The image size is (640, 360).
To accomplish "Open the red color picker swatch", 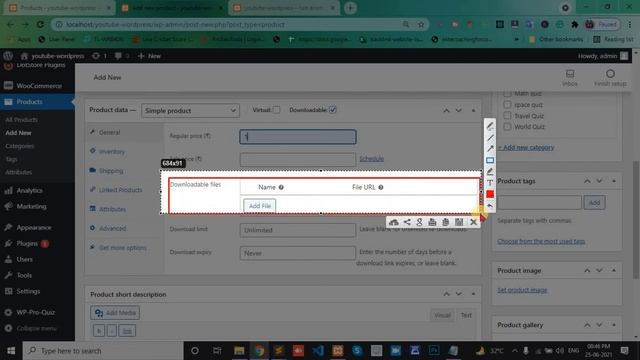I will coord(490,194).
